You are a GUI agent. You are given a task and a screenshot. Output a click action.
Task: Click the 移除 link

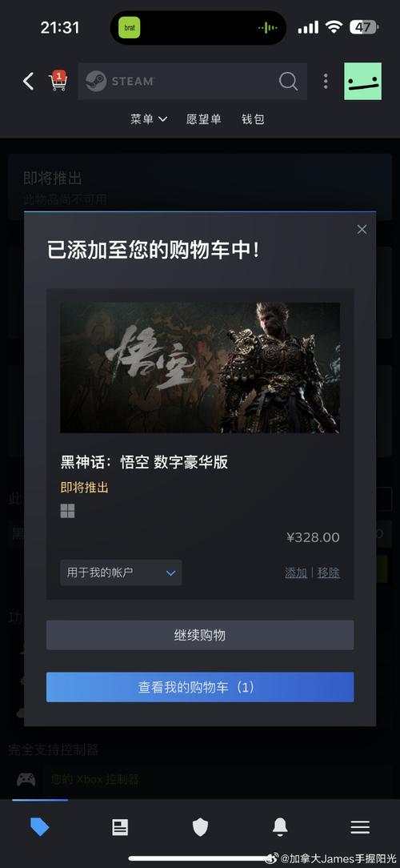329,573
